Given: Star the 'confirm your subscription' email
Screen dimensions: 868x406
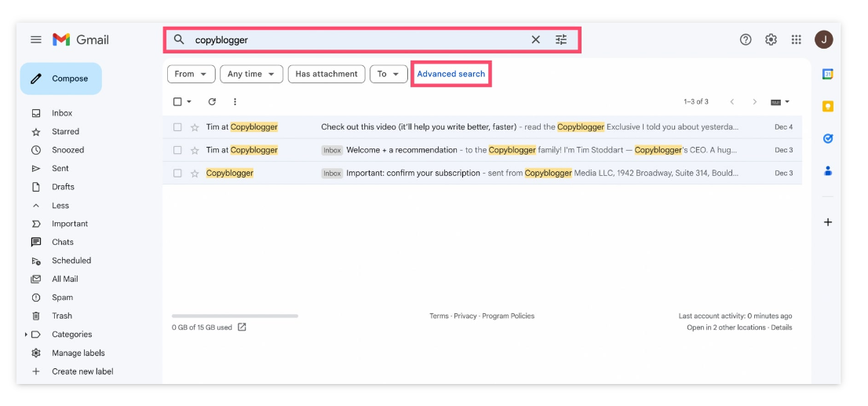Looking at the screenshot, I should click(195, 174).
